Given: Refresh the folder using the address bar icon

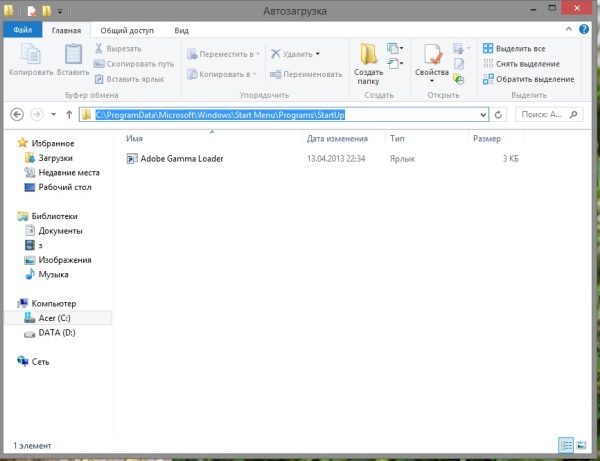Looking at the screenshot, I should (498, 114).
